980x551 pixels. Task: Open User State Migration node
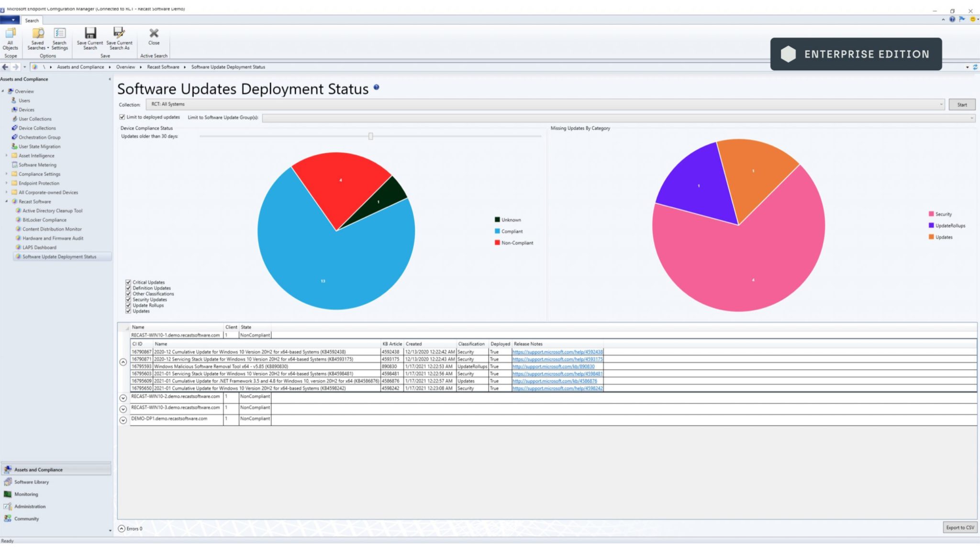pyautogui.click(x=39, y=146)
